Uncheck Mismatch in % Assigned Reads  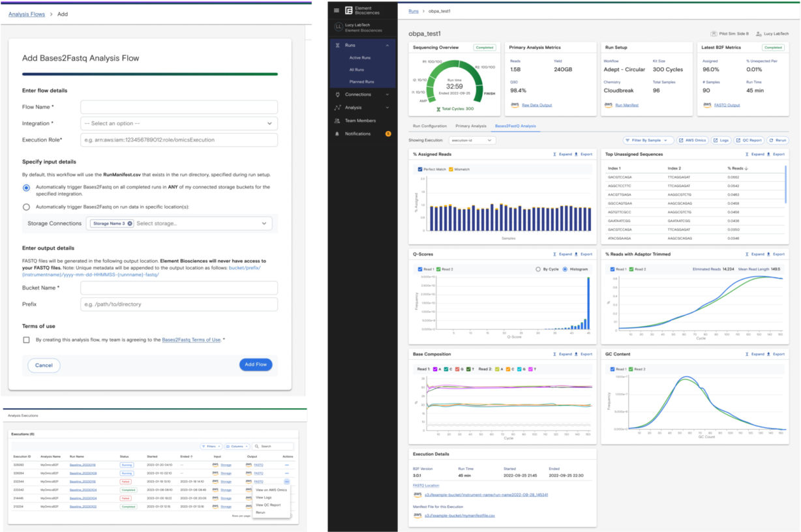449,170
